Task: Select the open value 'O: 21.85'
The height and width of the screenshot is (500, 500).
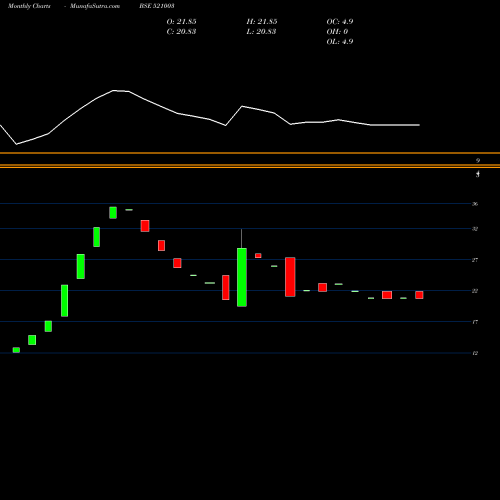Action: click(x=181, y=22)
